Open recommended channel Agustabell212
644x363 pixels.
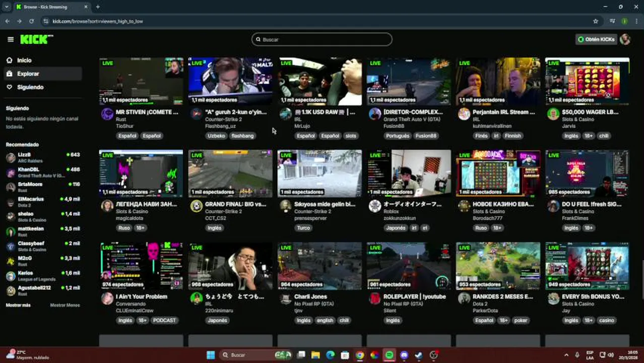[x=42, y=290]
